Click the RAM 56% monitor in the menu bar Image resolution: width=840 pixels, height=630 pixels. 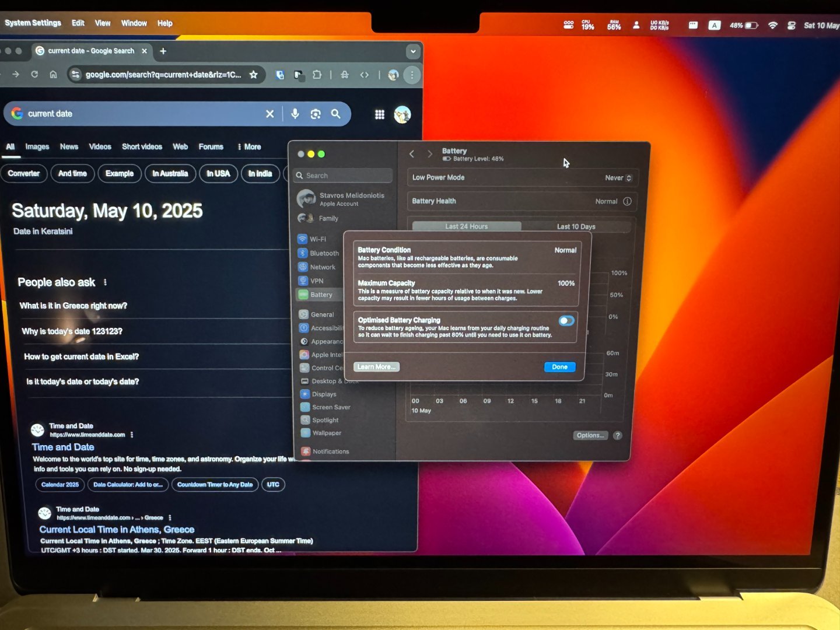(x=614, y=25)
